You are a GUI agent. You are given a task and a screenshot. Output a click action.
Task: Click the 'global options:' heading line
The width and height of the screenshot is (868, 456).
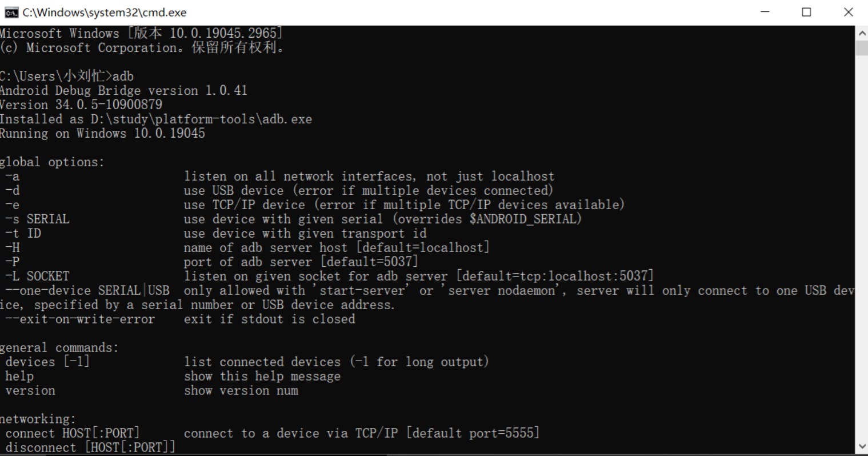pyautogui.click(x=53, y=162)
